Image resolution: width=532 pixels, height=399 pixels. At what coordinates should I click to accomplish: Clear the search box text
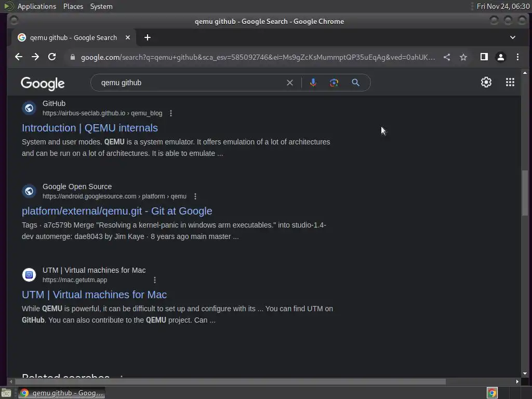click(290, 83)
